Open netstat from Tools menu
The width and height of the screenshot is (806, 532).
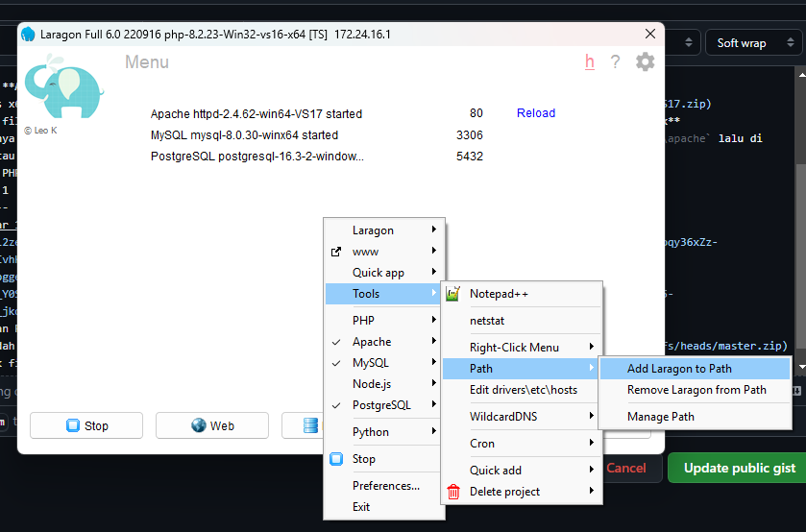[522, 321]
